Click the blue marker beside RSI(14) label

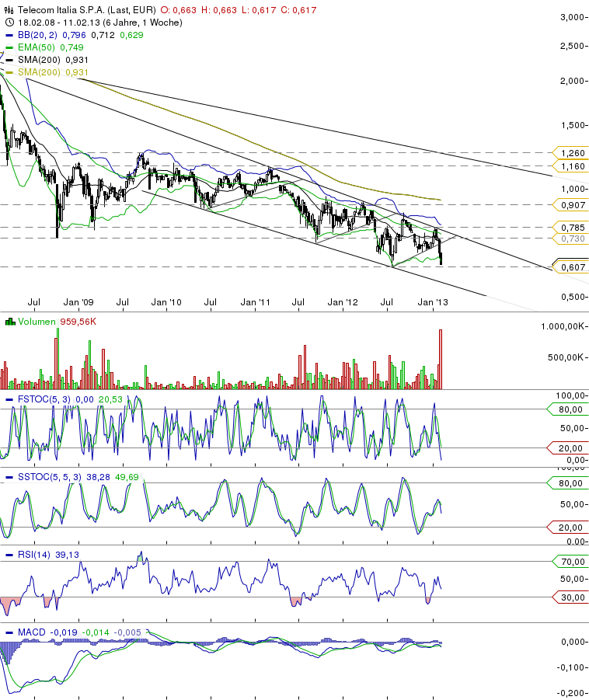click(9, 555)
